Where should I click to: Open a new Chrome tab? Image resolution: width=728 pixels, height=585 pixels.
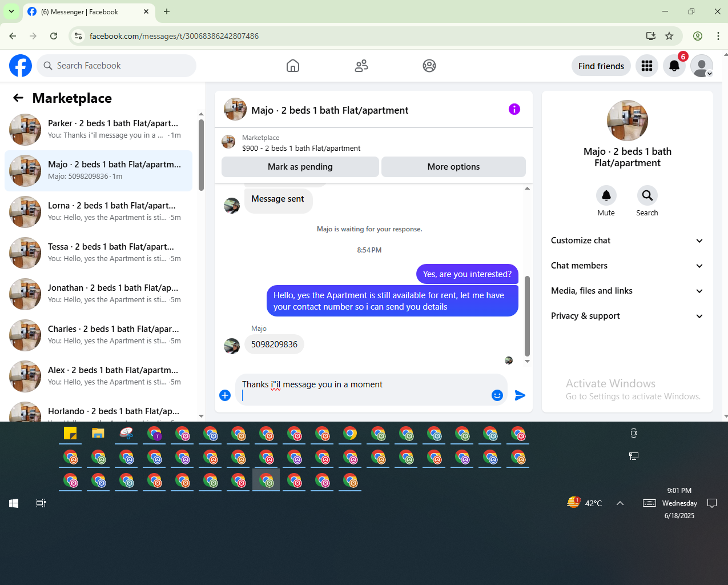167,11
